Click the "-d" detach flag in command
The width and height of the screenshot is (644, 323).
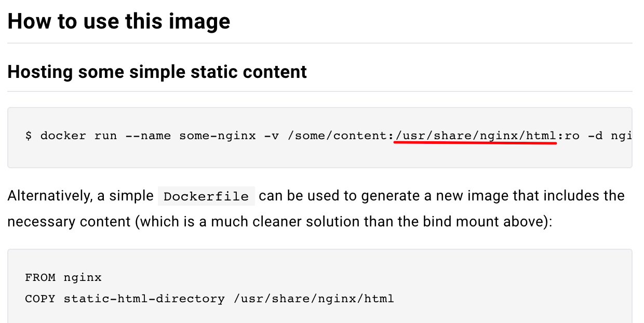pos(595,136)
